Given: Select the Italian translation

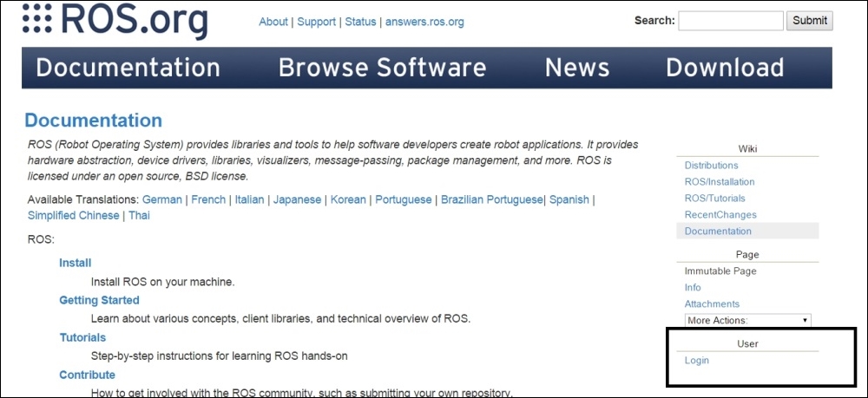Looking at the screenshot, I should pos(250,199).
